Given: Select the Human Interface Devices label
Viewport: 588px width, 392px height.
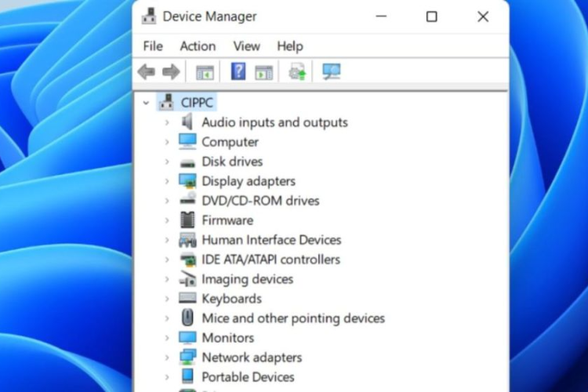Looking at the screenshot, I should point(271,240).
